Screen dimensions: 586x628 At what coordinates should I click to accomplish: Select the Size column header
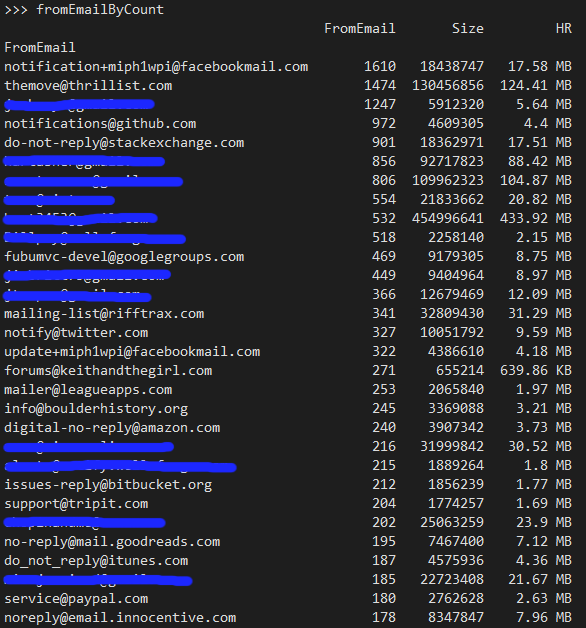pyautogui.click(x=467, y=28)
